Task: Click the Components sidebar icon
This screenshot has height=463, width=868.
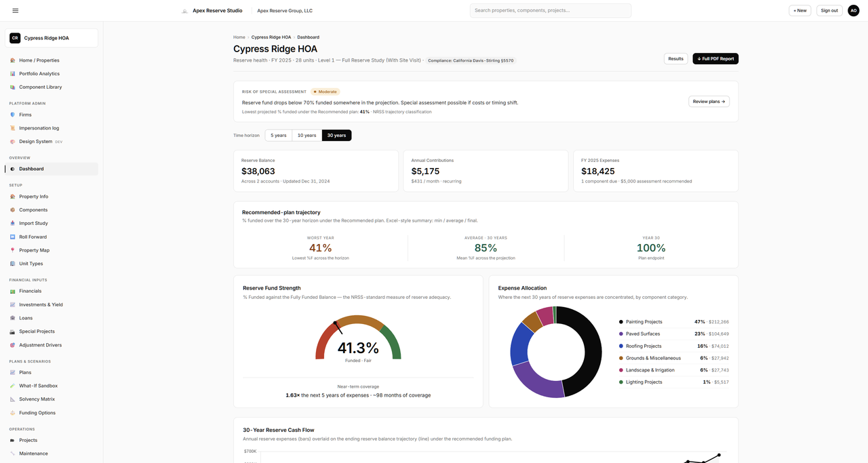Action: pos(13,210)
